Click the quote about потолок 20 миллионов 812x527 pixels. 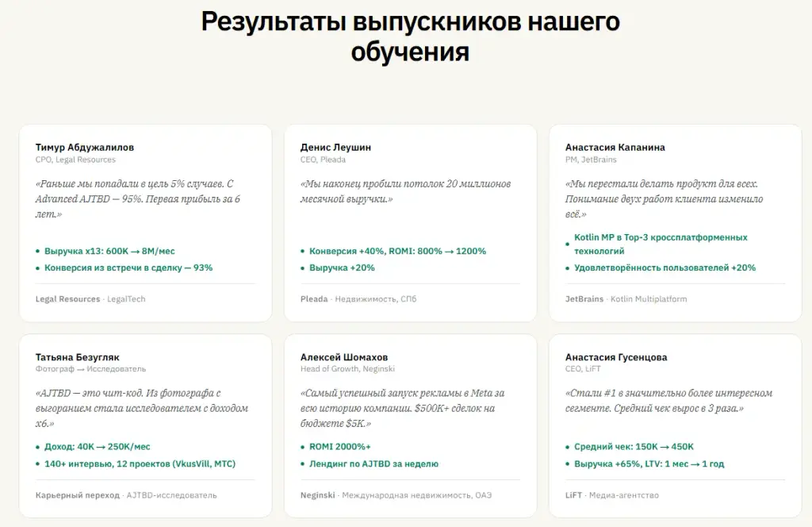pyautogui.click(x=405, y=191)
